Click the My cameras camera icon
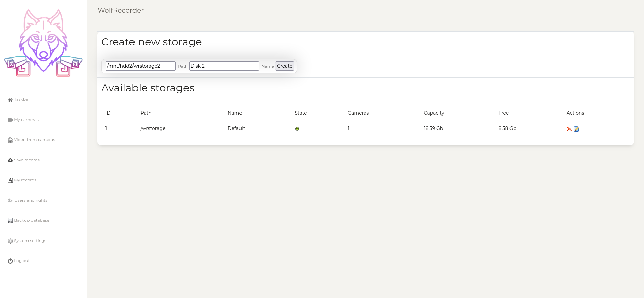This screenshot has height=298, width=644. pos(10,120)
